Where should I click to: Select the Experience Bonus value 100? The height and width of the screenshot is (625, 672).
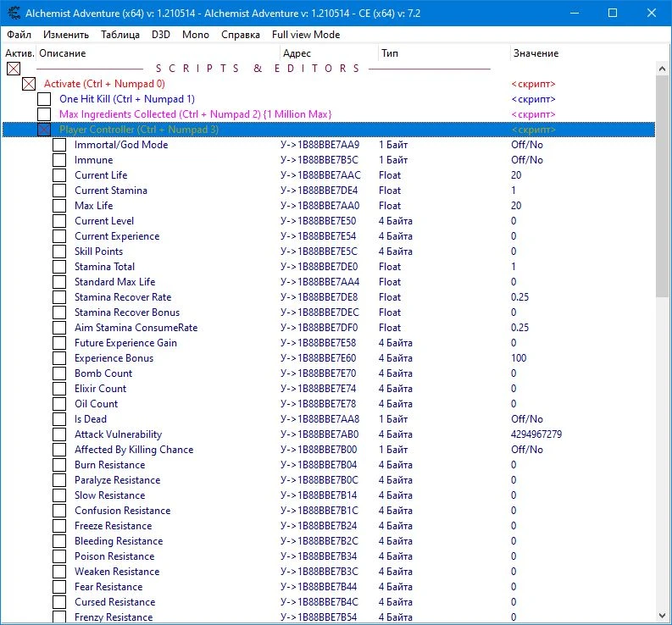click(519, 358)
